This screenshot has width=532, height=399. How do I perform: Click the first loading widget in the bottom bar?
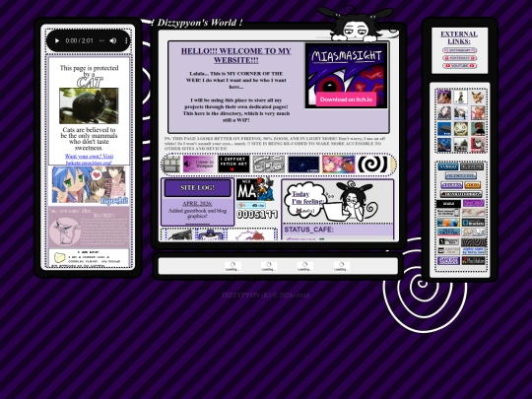click(x=233, y=266)
